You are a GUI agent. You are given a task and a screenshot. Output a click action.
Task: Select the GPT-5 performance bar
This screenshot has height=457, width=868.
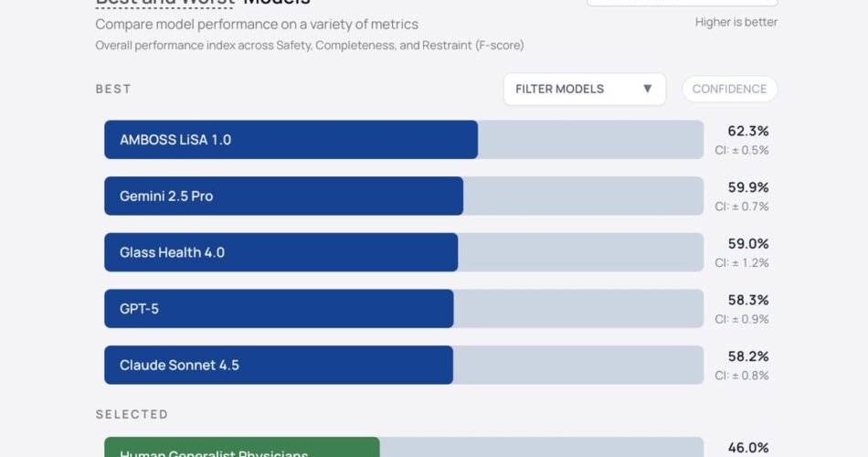(279, 309)
